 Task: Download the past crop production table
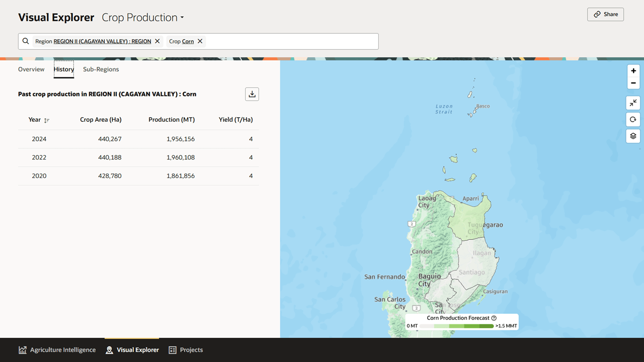252,94
